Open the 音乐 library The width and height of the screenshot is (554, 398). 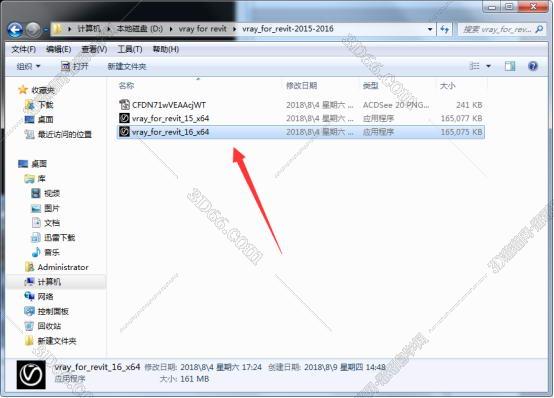coord(52,252)
